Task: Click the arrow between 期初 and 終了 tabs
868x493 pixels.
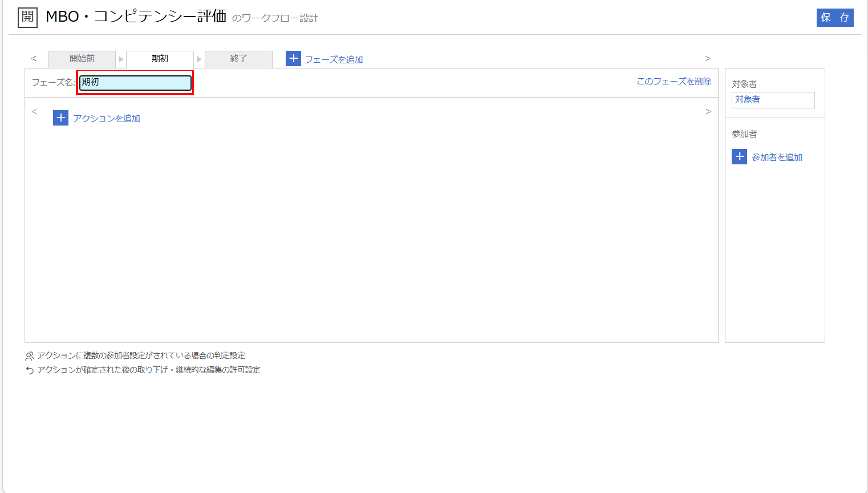Action: coord(199,59)
